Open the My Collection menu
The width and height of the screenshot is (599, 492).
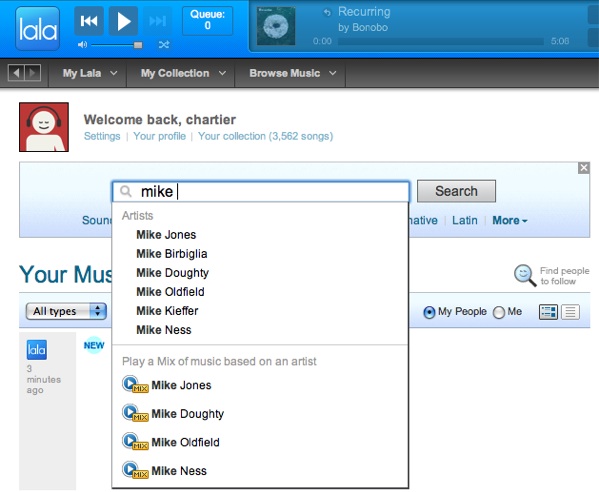coord(183,73)
